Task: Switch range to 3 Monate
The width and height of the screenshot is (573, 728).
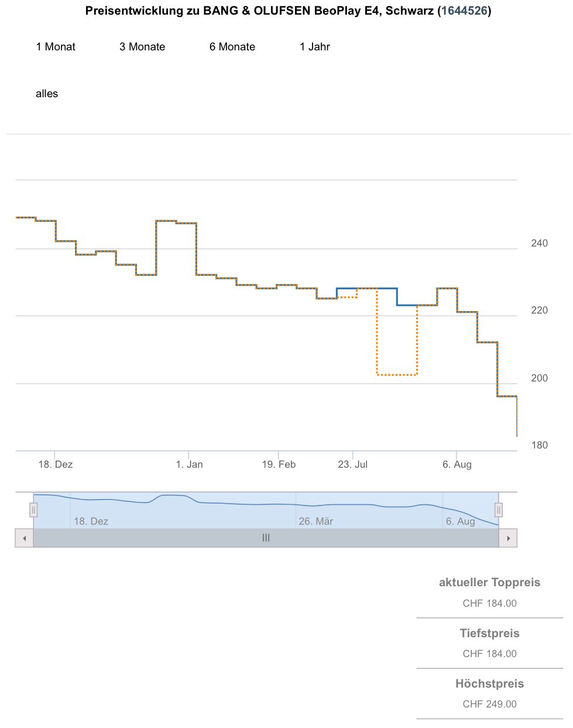Action: [x=142, y=47]
